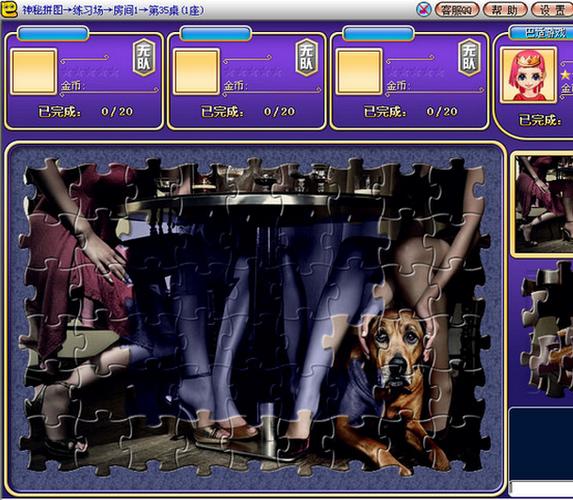Screen dimensions: 573x500
Task: Click the first player's 无队 team badge
Action: (x=144, y=58)
